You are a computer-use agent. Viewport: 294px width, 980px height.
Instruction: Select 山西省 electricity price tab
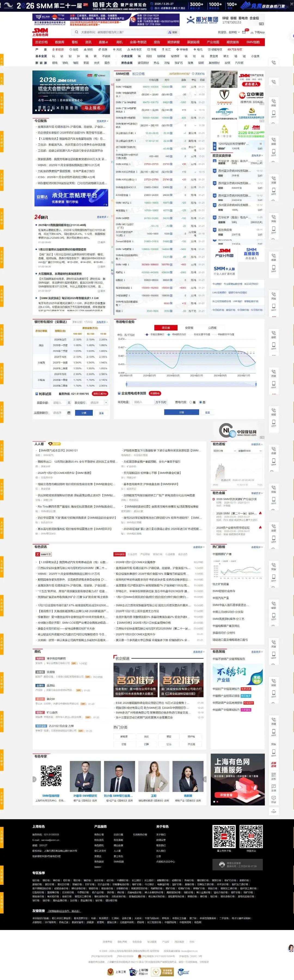pos(212,328)
